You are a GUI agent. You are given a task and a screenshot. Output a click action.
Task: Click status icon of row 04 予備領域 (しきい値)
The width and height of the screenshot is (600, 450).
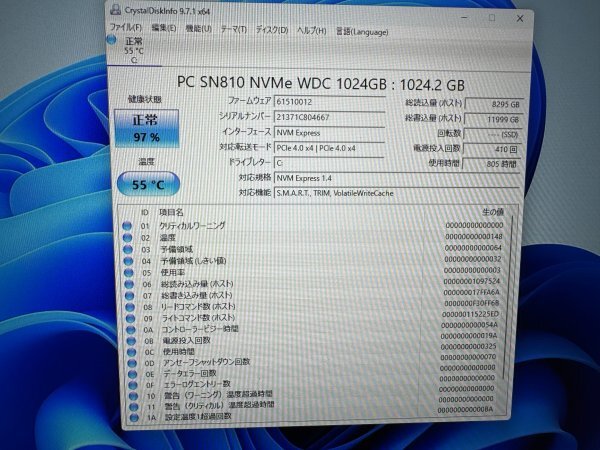(x=128, y=261)
